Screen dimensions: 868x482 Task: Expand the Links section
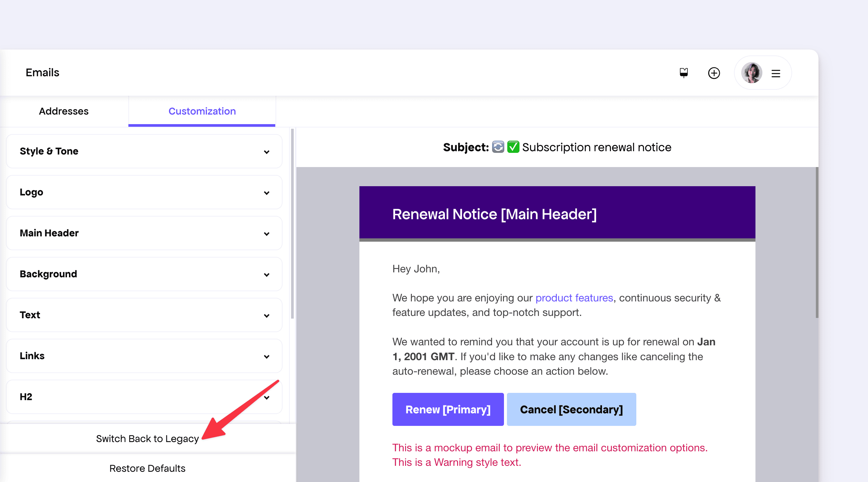tap(144, 356)
